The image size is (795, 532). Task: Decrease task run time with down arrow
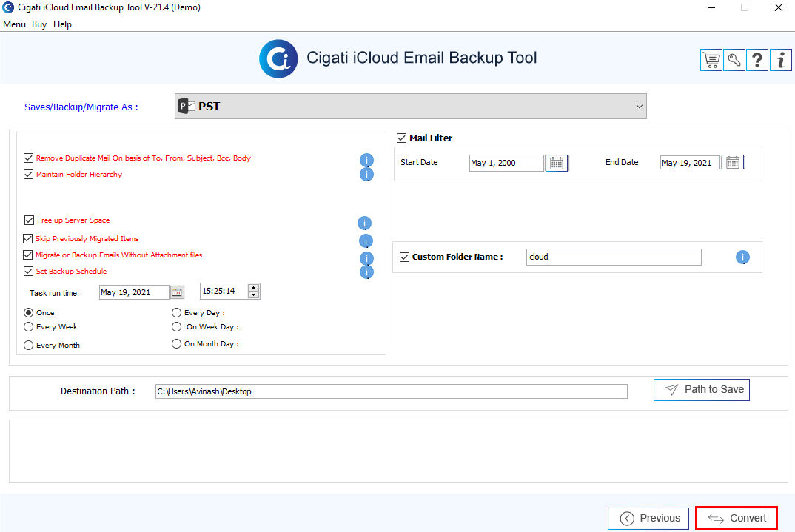(253, 295)
